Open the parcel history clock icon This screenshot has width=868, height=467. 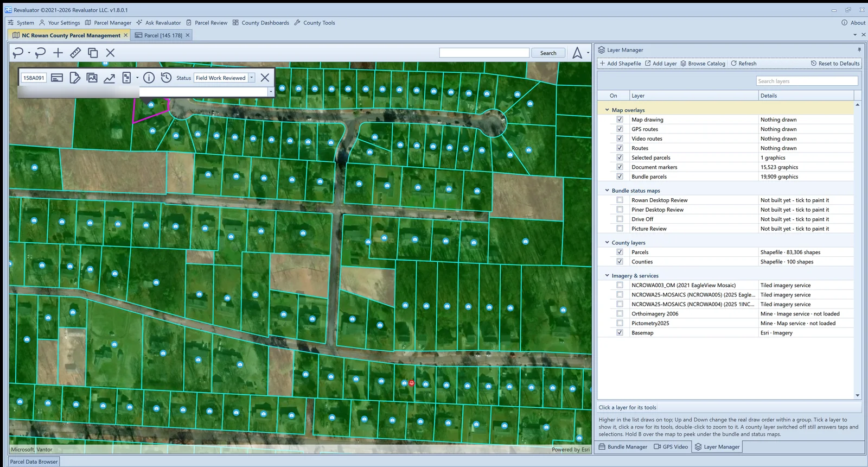(166, 78)
